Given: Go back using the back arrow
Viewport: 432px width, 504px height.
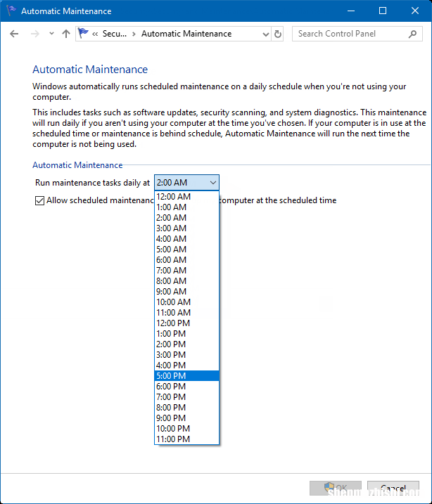Looking at the screenshot, I should click(14, 34).
